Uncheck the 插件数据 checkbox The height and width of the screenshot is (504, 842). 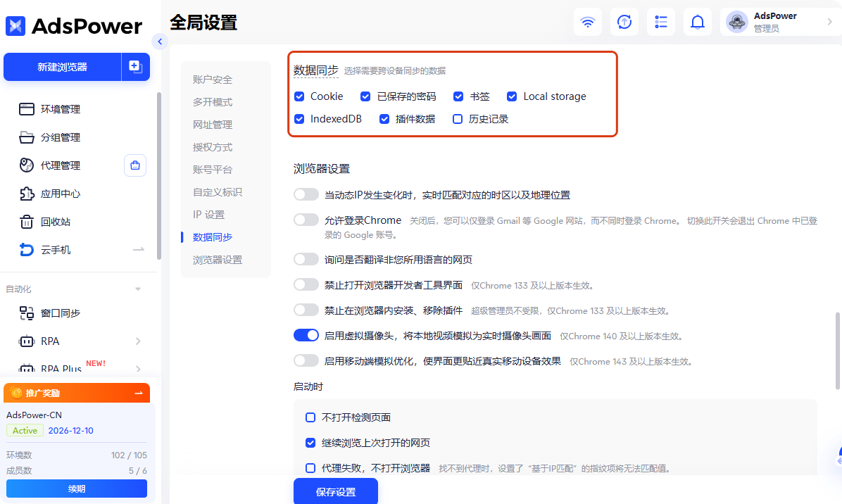(384, 119)
